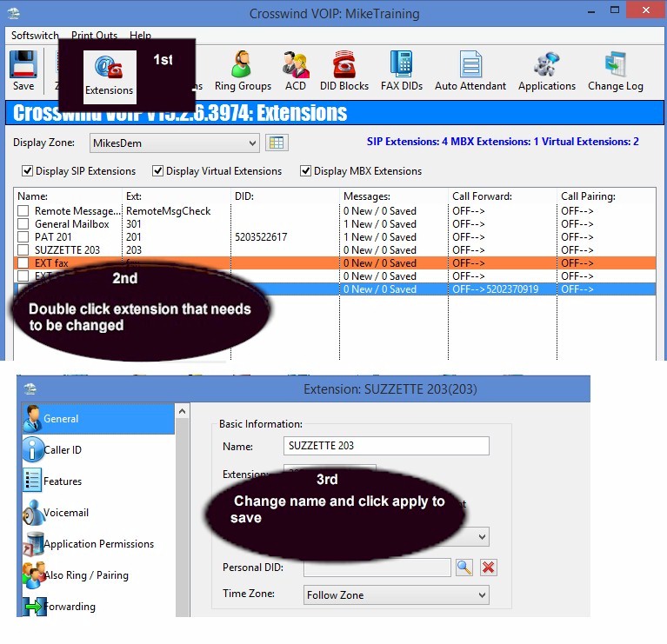The height and width of the screenshot is (644, 667).
Task: Clear Personal DID with red X icon
Action: coord(489,568)
